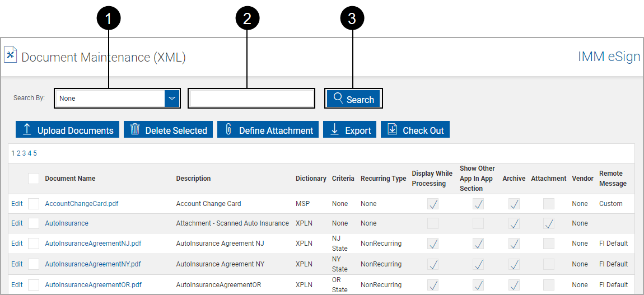Toggle Display While Processing for AccountChangeCard.pdf
The image size is (644, 295).
pyautogui.click(x=432, y=204)
